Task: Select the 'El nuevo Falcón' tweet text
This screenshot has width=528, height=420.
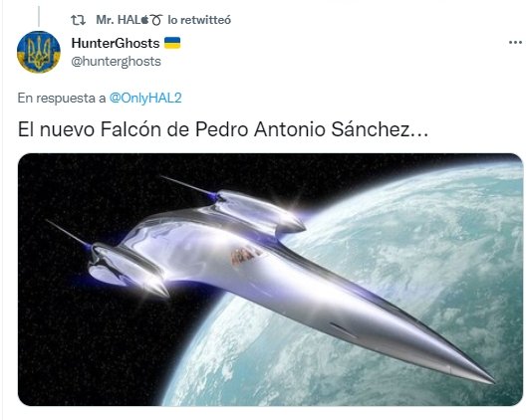Action: [223, 129]
